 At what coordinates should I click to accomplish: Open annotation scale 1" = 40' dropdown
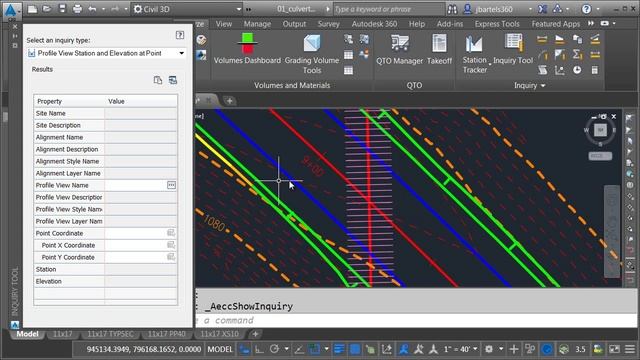point(460,349)
